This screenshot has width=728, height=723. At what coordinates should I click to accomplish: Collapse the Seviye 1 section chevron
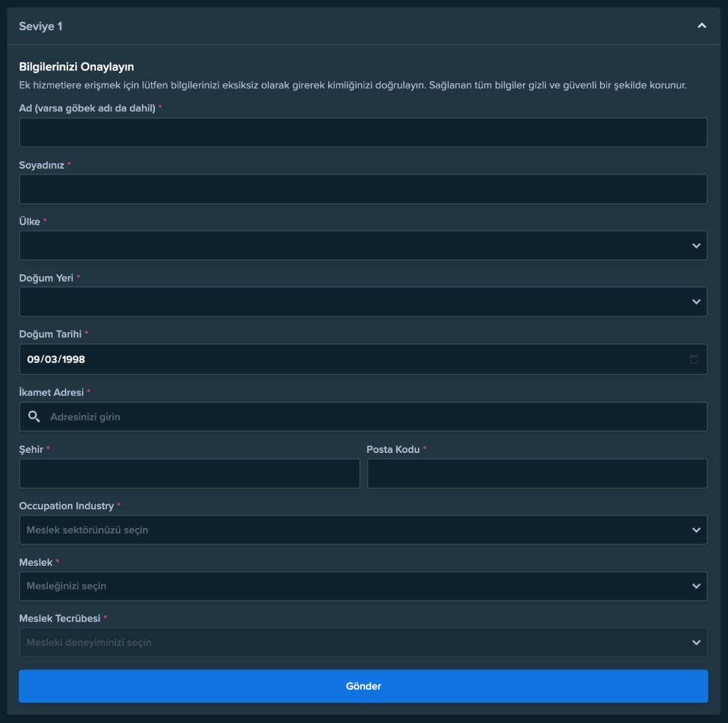tap(702, 25)
